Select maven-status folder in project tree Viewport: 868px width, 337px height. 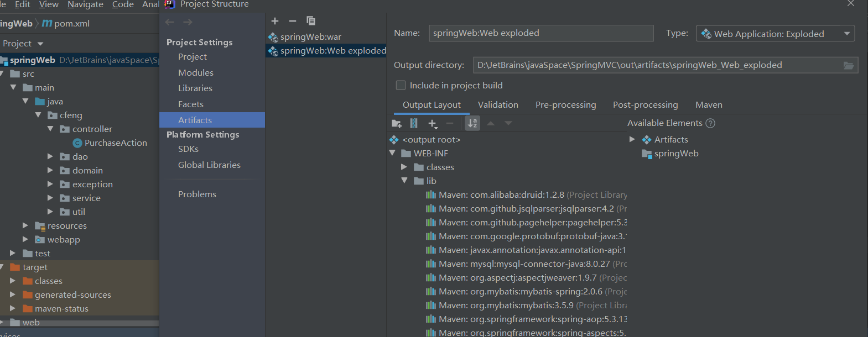pos(61,309)
